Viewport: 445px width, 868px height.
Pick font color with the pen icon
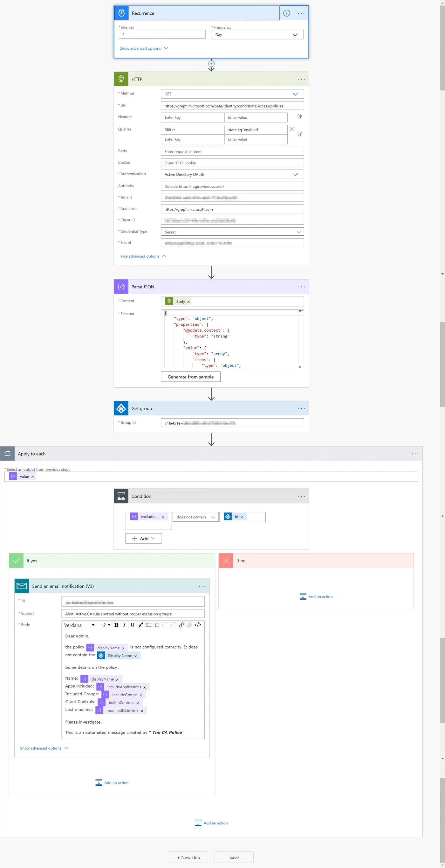click(141, 625)
